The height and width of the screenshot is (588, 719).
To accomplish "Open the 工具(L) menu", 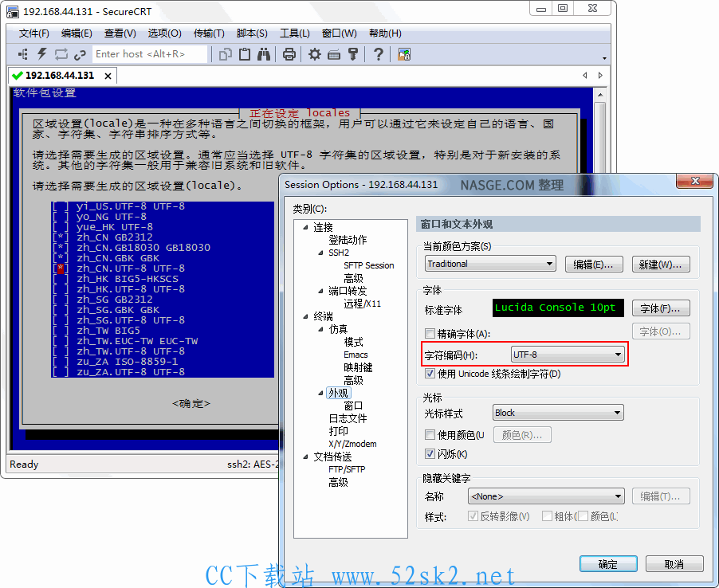I will tap(295, 33).
